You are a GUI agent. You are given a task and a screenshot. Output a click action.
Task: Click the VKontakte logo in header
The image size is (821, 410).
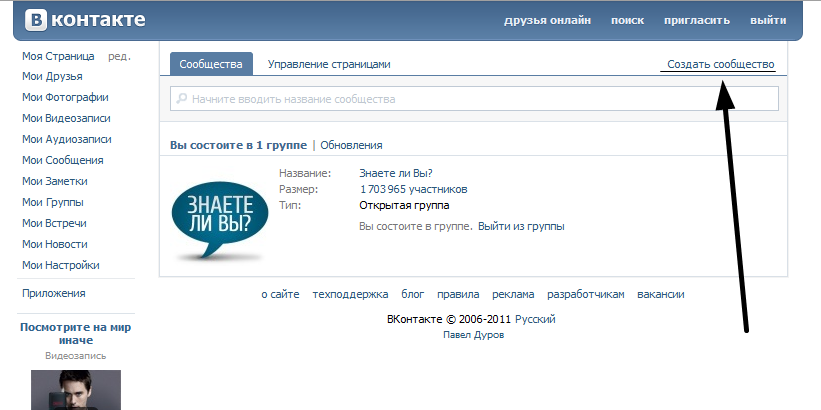pos(85,20)
